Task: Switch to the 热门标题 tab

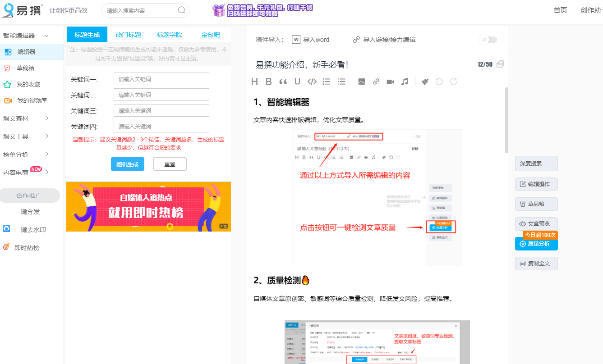Action: click(128, 34)
